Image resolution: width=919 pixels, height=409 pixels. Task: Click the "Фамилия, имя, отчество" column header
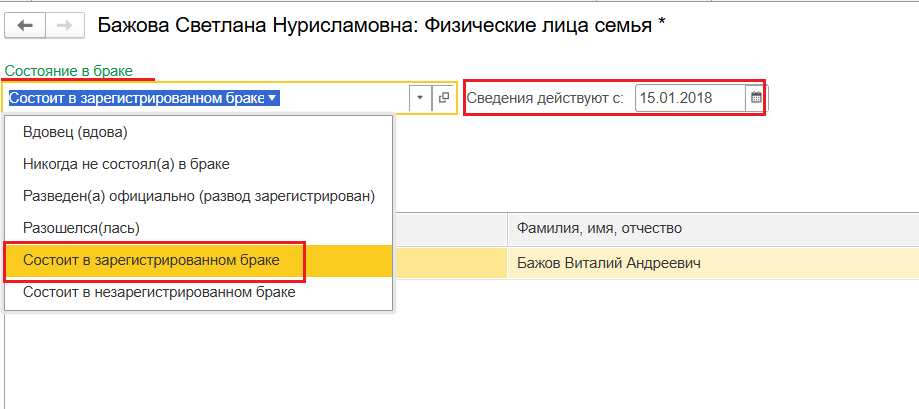tap(713, 229)
